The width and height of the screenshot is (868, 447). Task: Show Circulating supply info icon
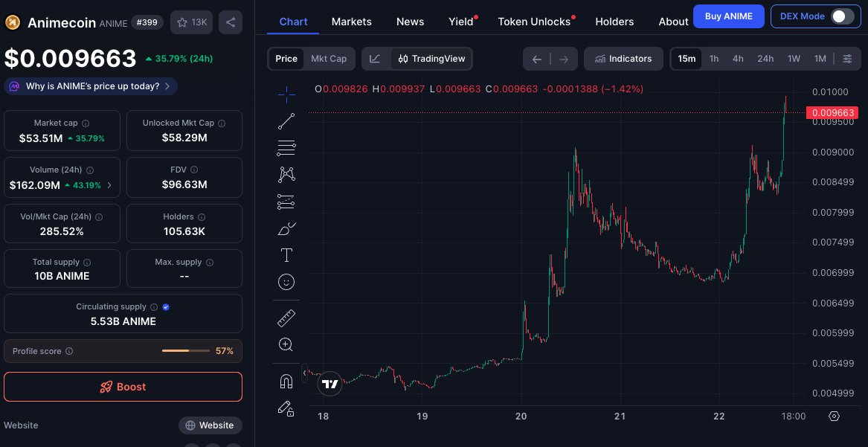154,307
